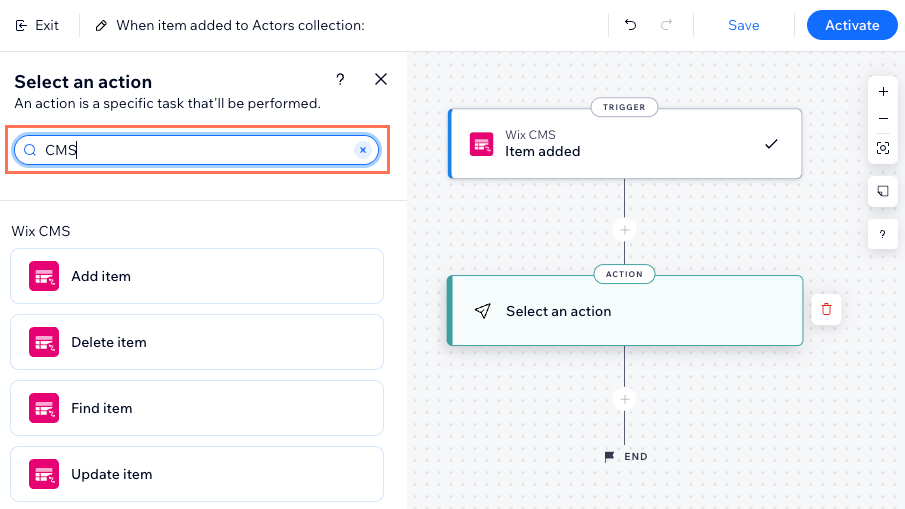This screenshot has height=509, width=905.
Task: Click the END flag marker
Action: 626,456
